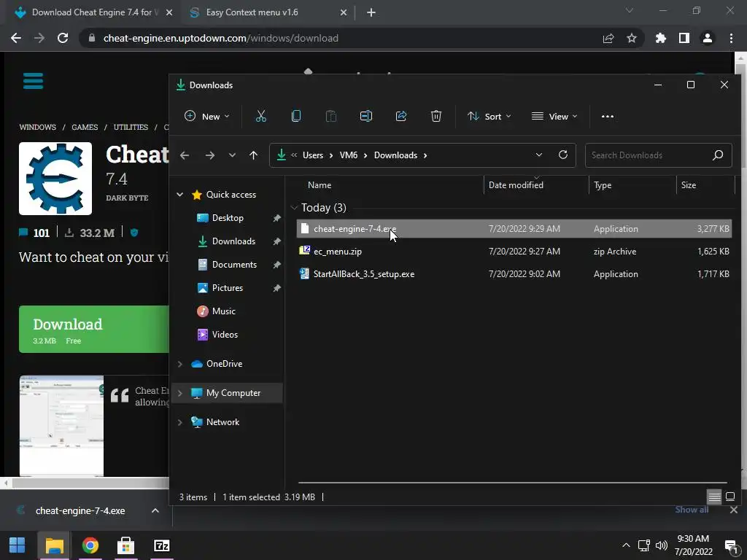Viewport: 747px width, 560px height.
Task: Click Users in the breadcrumb path
Action: (x=312, y=155)
